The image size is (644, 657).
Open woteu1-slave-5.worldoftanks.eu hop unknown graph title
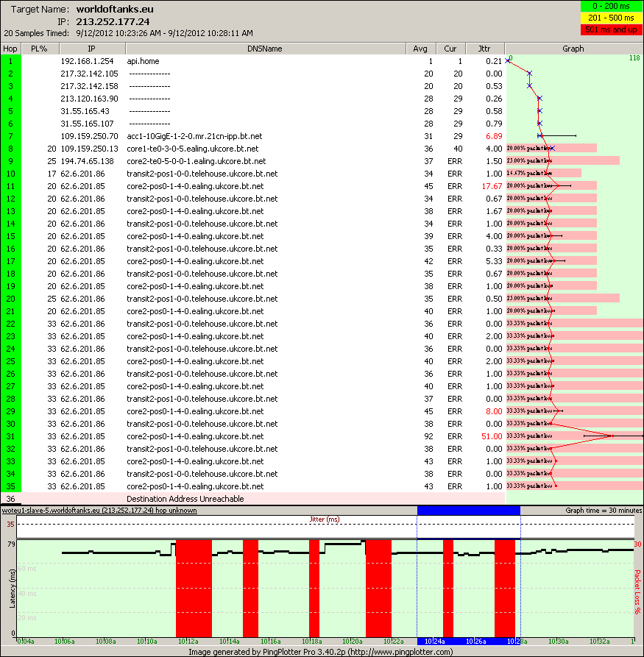[x=99, y=511]
